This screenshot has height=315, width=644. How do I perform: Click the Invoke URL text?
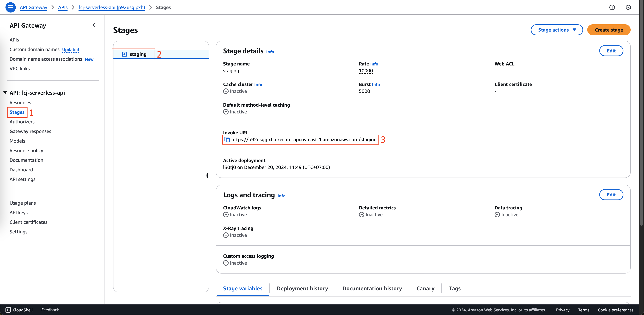click(x=304, y=140)
